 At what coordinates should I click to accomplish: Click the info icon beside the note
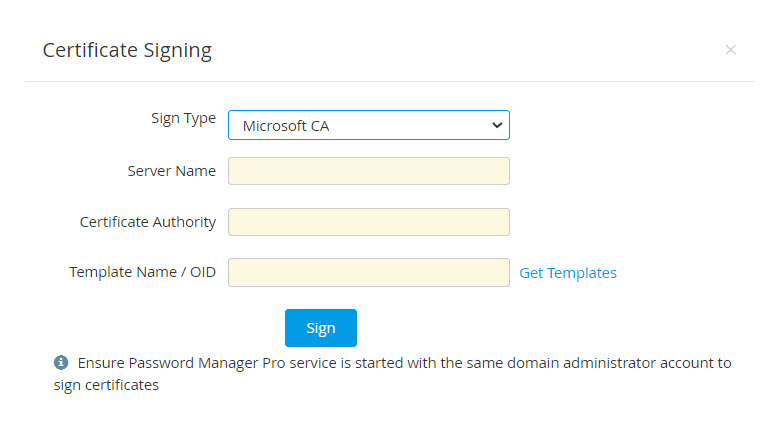pyautogui.click(x=61, y=362)
